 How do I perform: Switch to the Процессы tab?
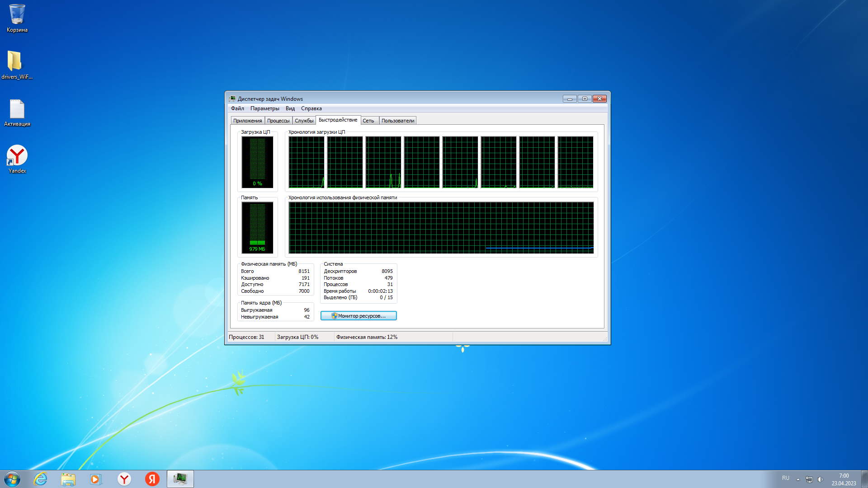pyautogui.click(x=278, y=121)
